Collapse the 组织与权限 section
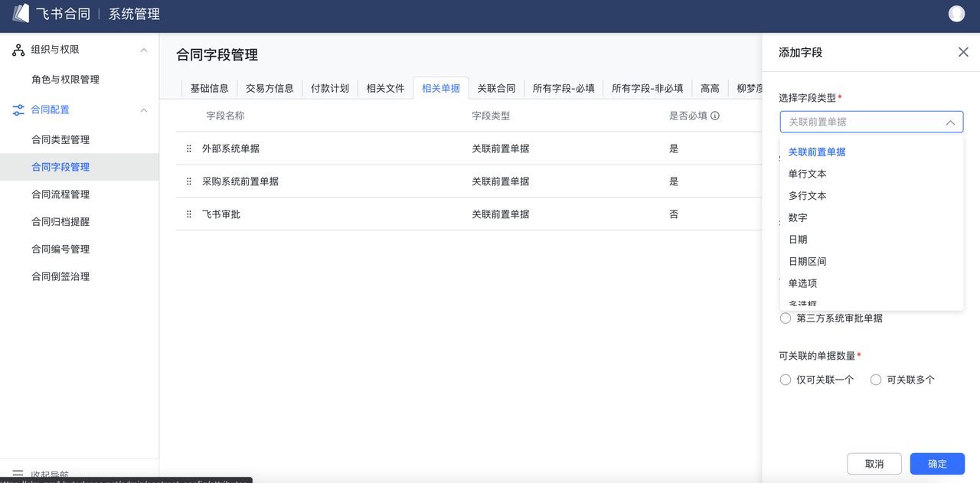Viewport: 980px width, 483px height. (x=143, y=50)
